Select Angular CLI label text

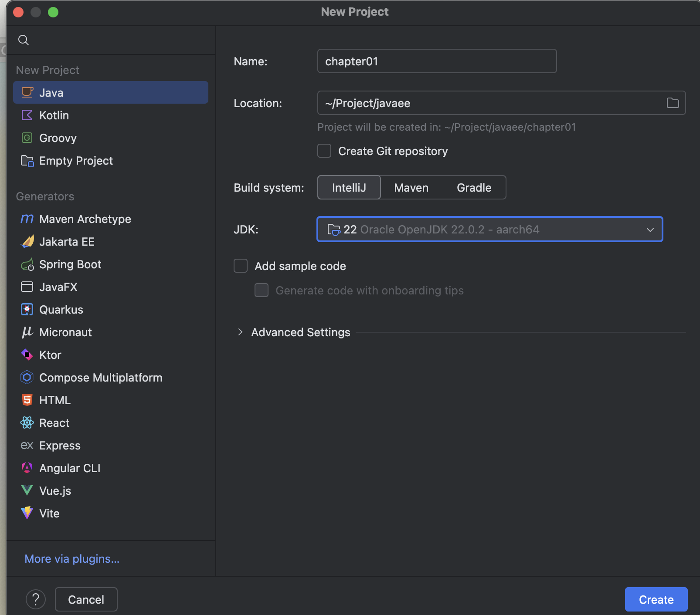70,468
